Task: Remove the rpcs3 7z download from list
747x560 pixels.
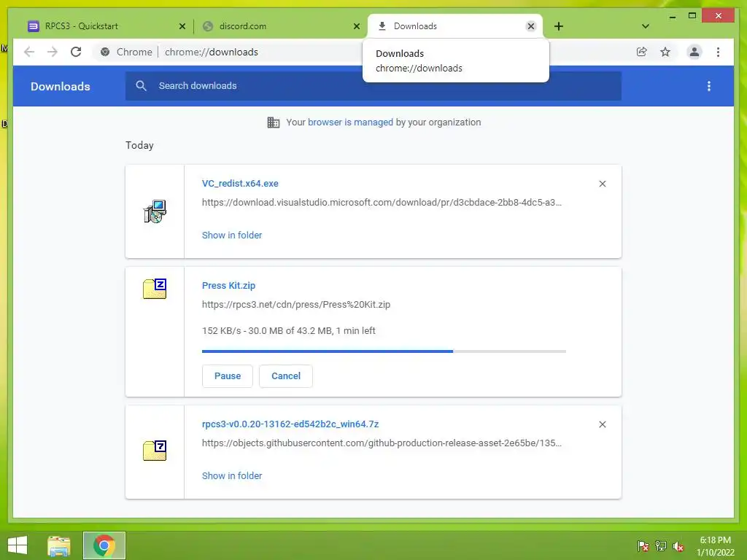Action: click(x=602, y=424)
